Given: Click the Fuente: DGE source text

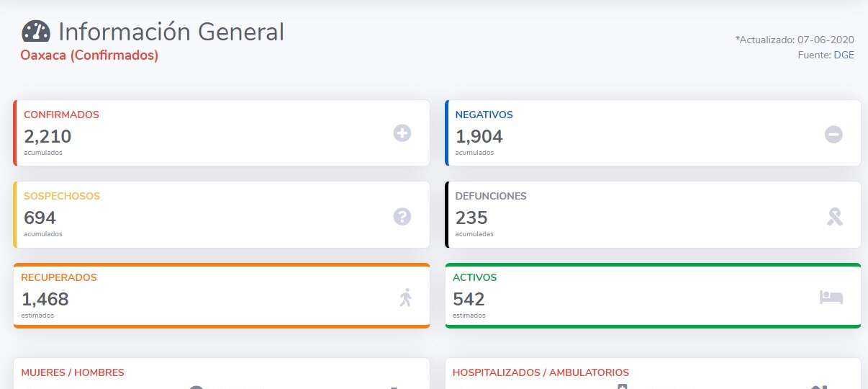Looking at the screenshot, I should [826, 55].
